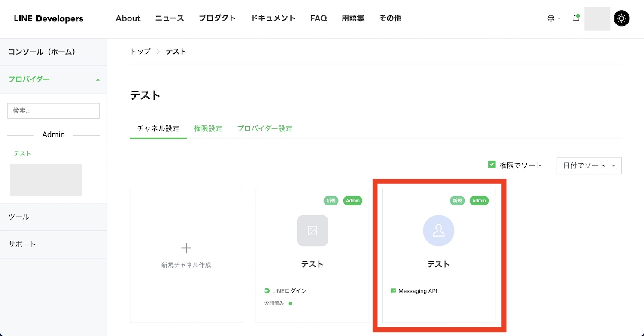This screenshot has height=336, width=644.
Task: Click the plus icon for 新規チャネル作成
Action: tap(186, 248)
